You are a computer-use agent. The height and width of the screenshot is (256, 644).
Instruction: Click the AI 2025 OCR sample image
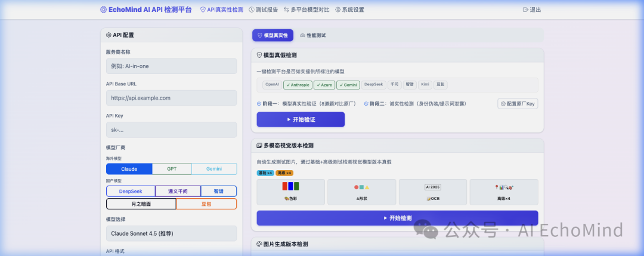[432, 187]
